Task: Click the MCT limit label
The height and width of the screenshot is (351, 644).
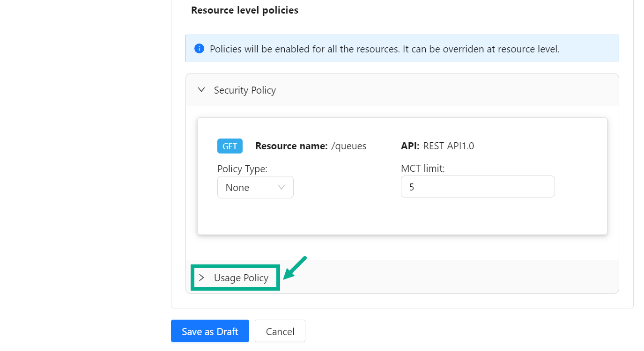Action: click(x=422, y=168)
